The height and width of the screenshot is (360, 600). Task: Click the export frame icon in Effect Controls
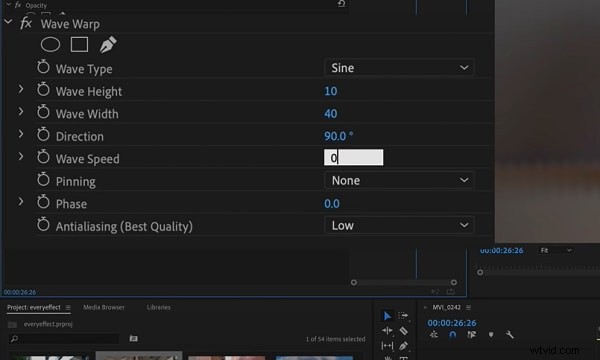451,292
